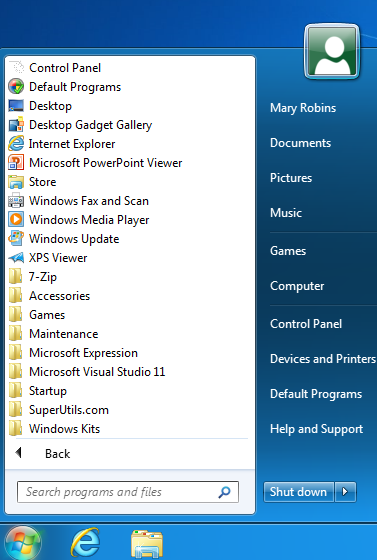Click the Default Programs icon in programs list
The width and height of the screenshot is (377, 560).
point(16,87)
